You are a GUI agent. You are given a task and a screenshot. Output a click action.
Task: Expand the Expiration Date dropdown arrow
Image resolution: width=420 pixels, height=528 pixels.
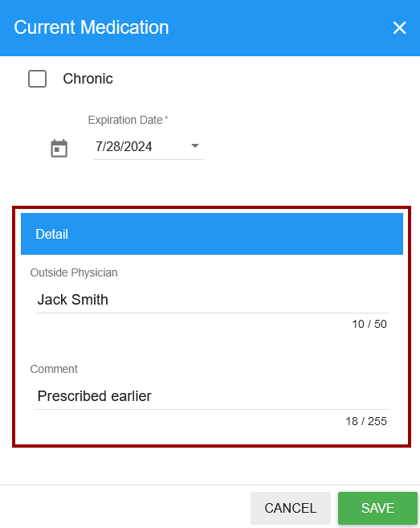[195, 145]
